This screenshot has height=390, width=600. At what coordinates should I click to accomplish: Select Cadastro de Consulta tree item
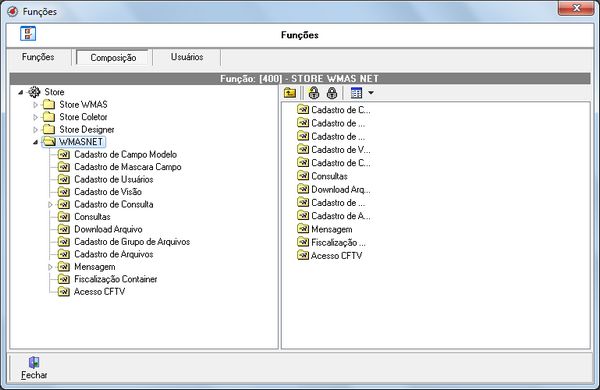click(x=114, y=204)
